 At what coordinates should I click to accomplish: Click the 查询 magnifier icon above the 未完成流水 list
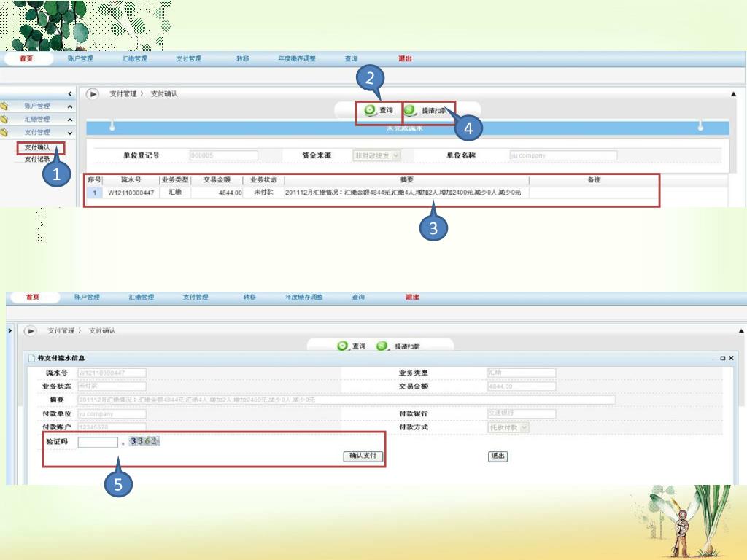pyautogui.click(x=370, y=111)
